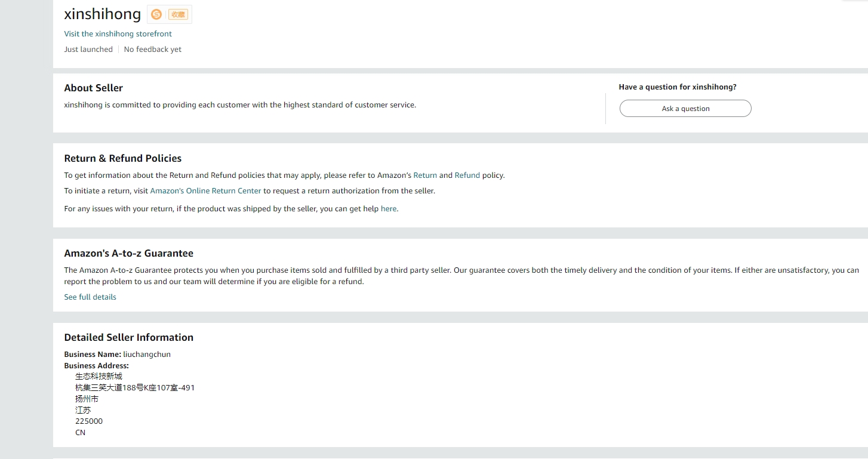Click the 'here' return help link
Image resolution: width=868 pixels, height=459 pixels.
point(388,209)
